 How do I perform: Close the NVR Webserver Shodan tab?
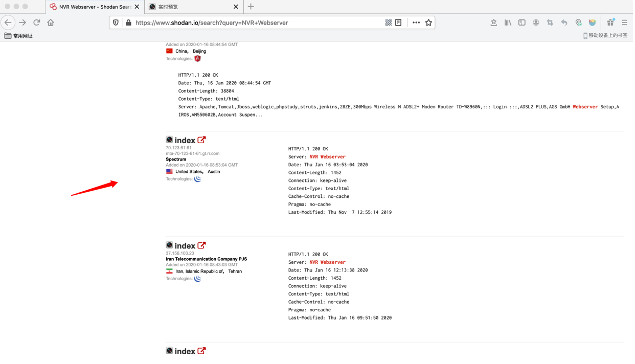(137, 7)
